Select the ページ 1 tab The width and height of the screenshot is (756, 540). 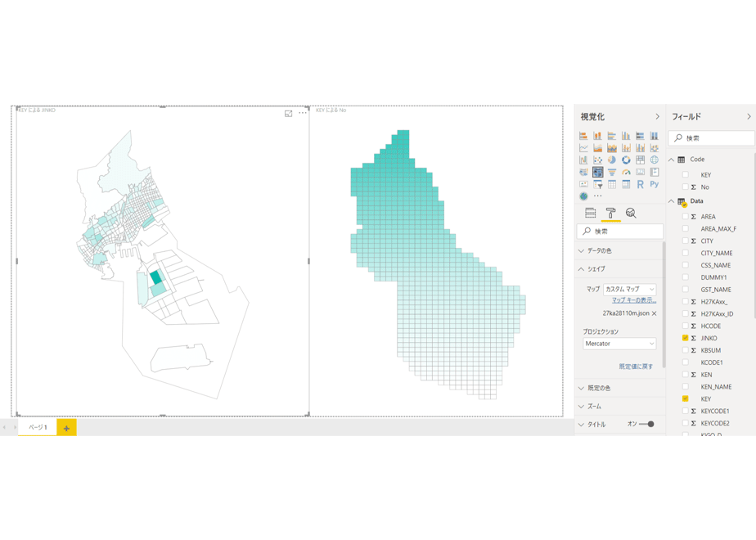click(38, 427)
